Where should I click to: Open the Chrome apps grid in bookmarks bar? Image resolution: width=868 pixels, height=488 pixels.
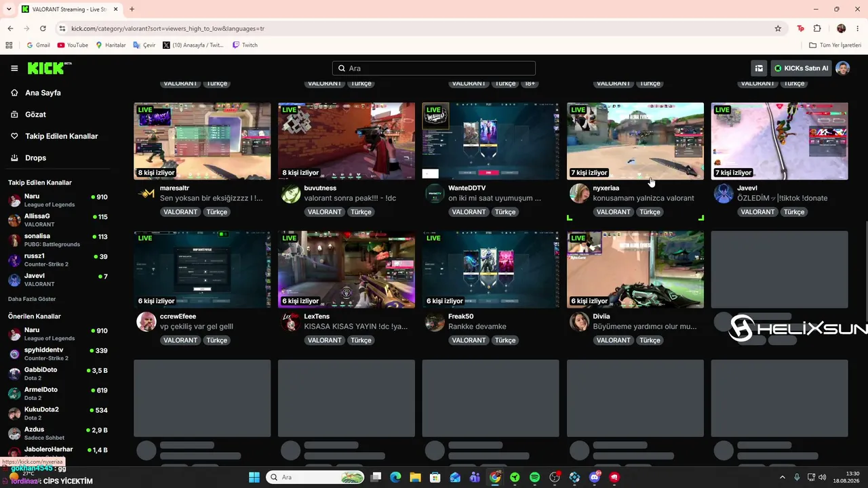click(x=9, y=45)
